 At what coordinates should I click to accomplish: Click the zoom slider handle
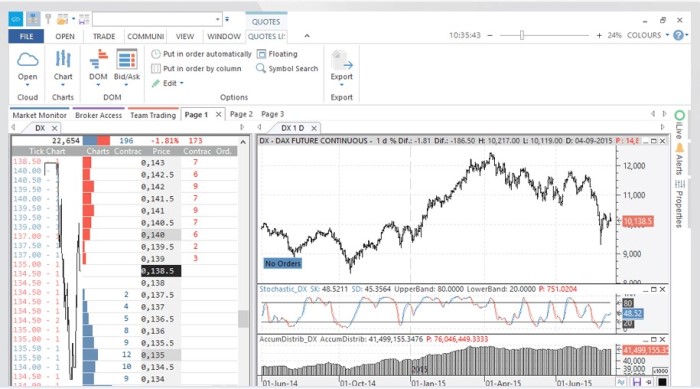[521, 35]
